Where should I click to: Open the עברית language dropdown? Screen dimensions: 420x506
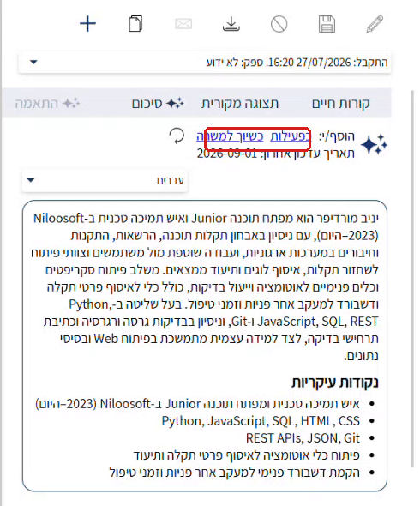click(x=105, y=180)
